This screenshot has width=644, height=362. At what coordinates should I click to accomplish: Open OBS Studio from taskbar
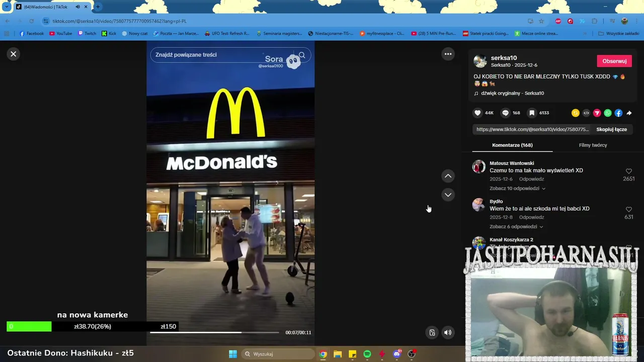(412, 354)
